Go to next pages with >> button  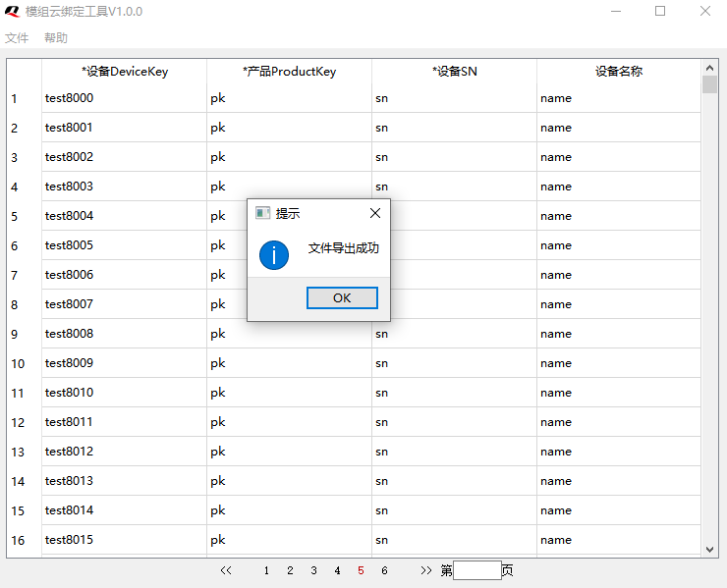point(426,570)
